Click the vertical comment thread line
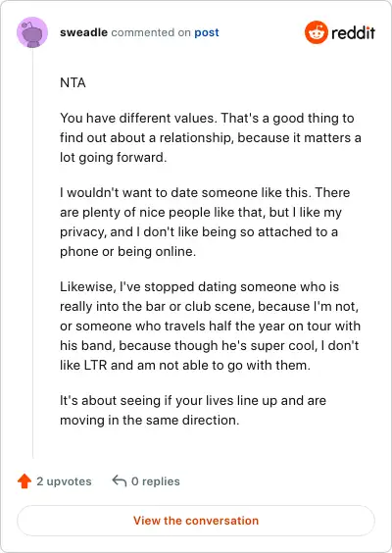 [32, 253]
